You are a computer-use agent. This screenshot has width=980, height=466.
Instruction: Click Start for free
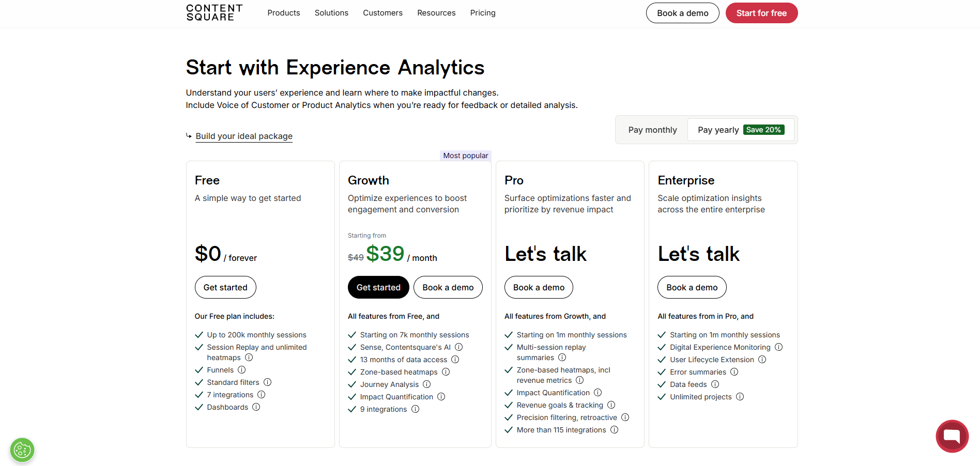[761, 13]
